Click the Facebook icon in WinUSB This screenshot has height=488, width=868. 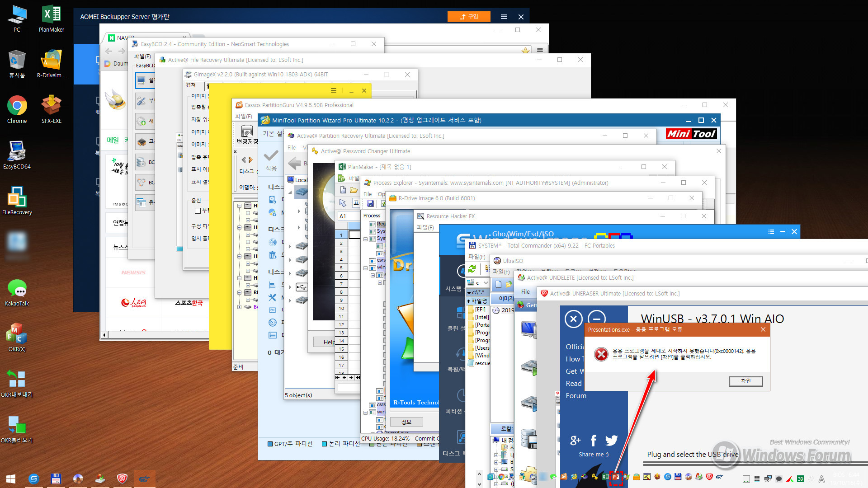[x=593, y=440]
